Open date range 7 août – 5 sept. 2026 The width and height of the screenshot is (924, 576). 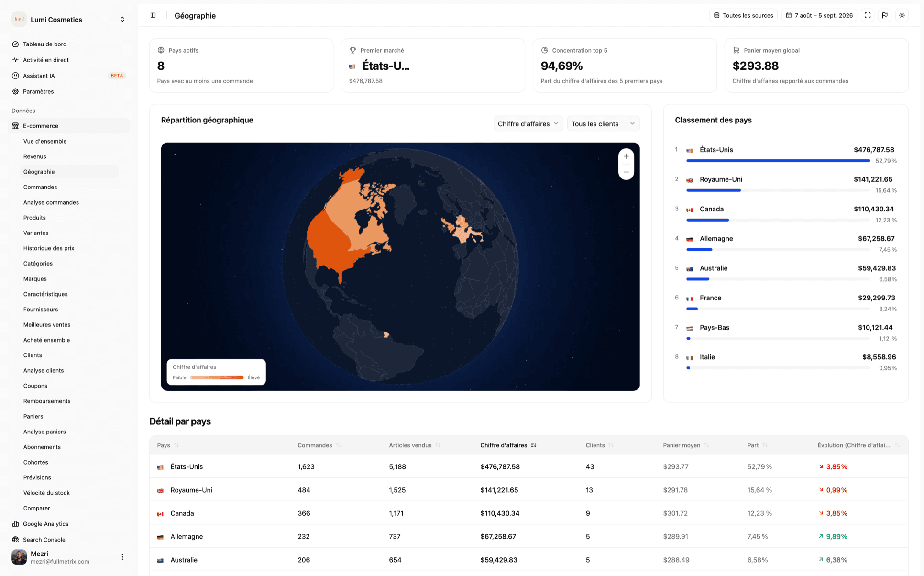[x=819, y=15]
